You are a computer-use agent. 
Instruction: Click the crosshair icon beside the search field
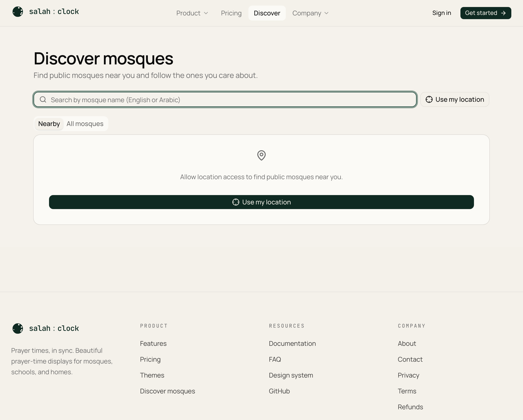tap(429, 99)
